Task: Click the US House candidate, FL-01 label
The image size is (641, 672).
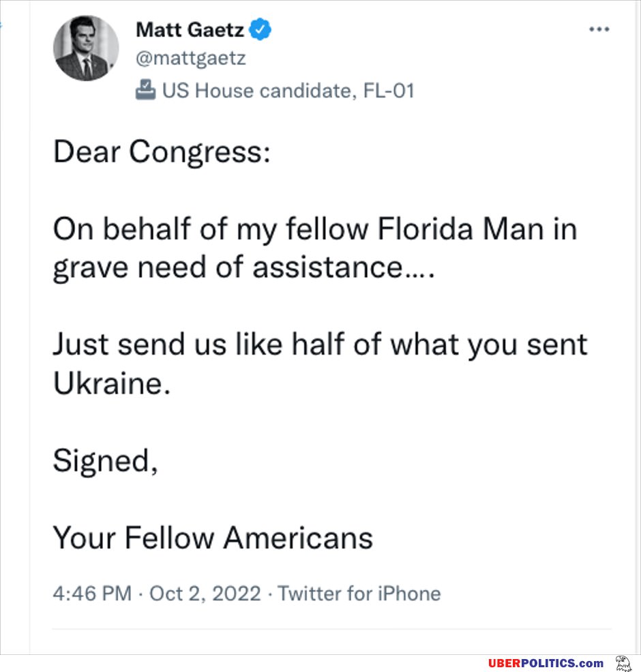Action: (288, 90)
